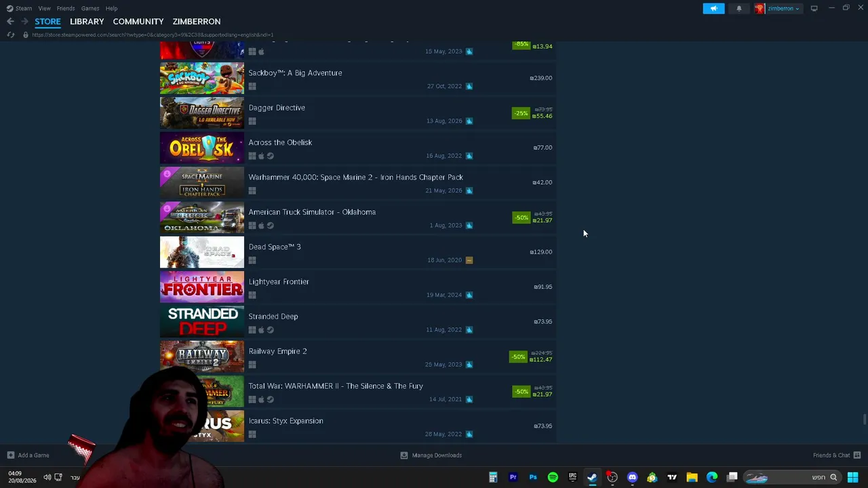Open the Help menu

pyautogui.click(x=111, y=8)
